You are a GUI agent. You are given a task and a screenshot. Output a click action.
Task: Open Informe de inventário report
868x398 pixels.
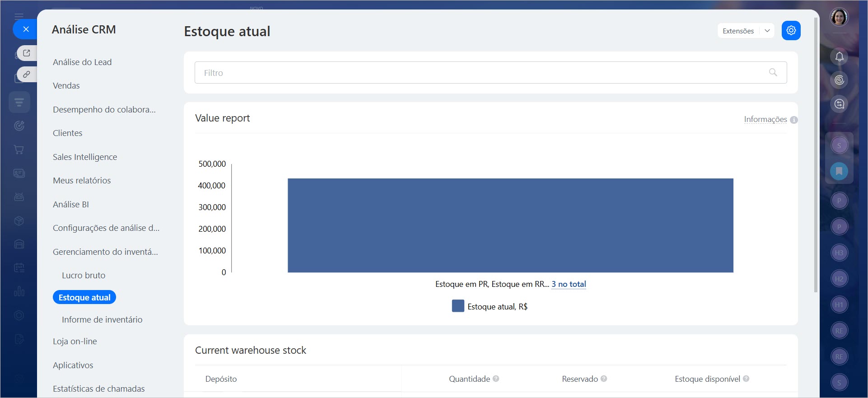102,319
